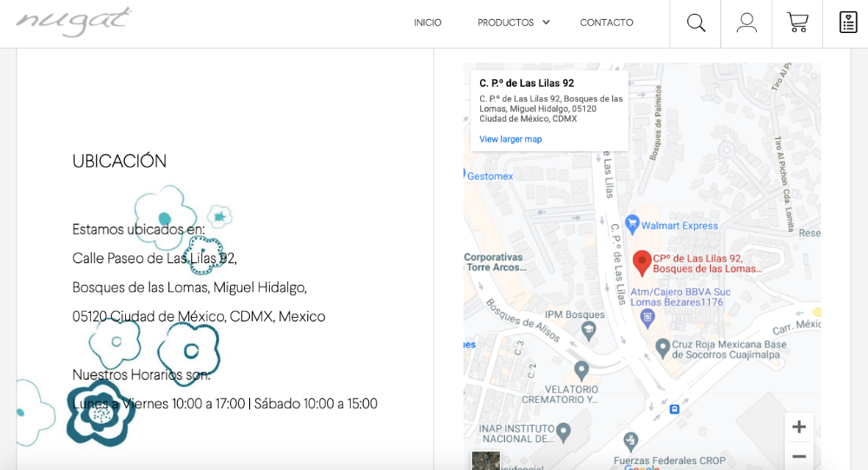Open the search magnifier icon

[x=695, y=23]
